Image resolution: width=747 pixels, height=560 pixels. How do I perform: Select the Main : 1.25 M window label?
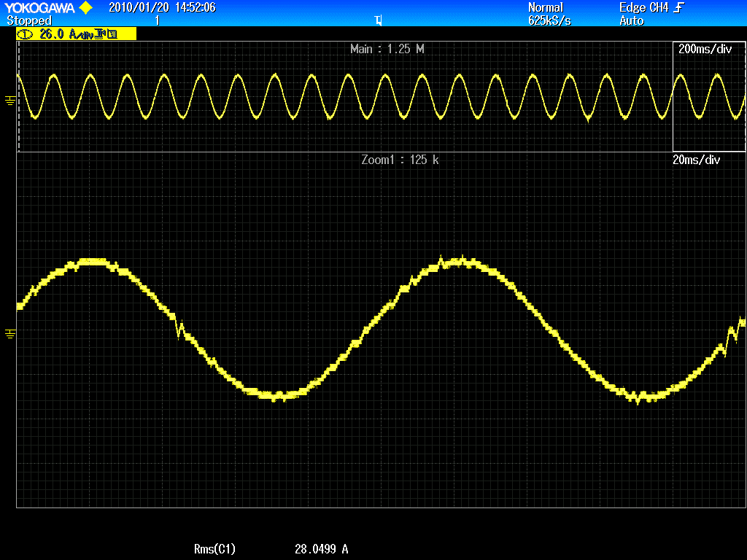pos(387,49)
